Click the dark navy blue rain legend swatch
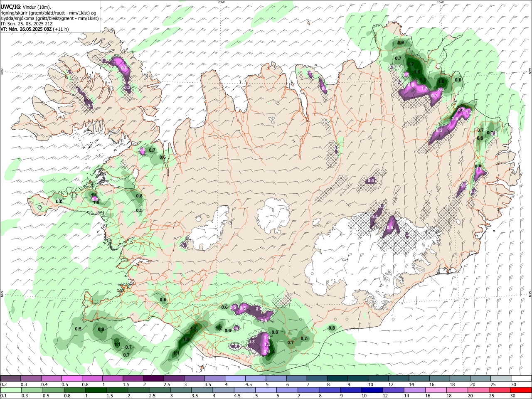532x399 pixels. tap(371, 390)
